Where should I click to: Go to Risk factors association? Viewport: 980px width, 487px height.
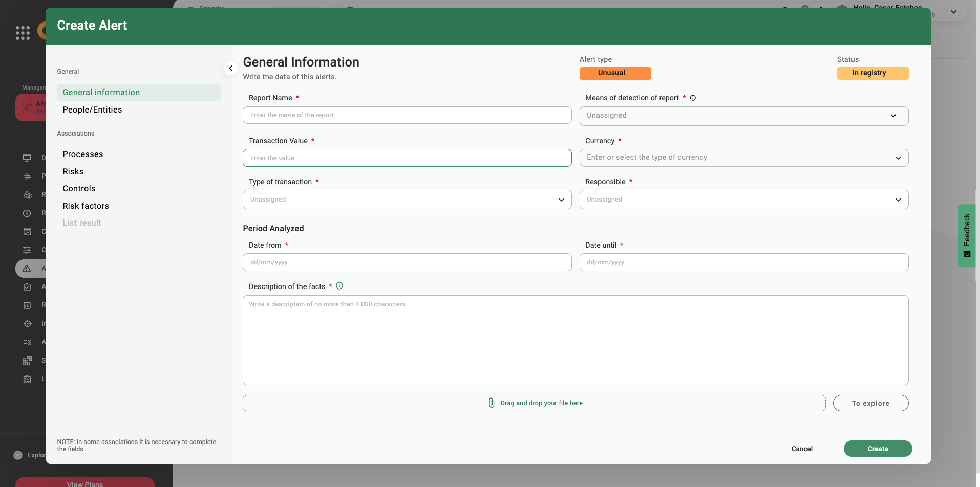[86, 206]
